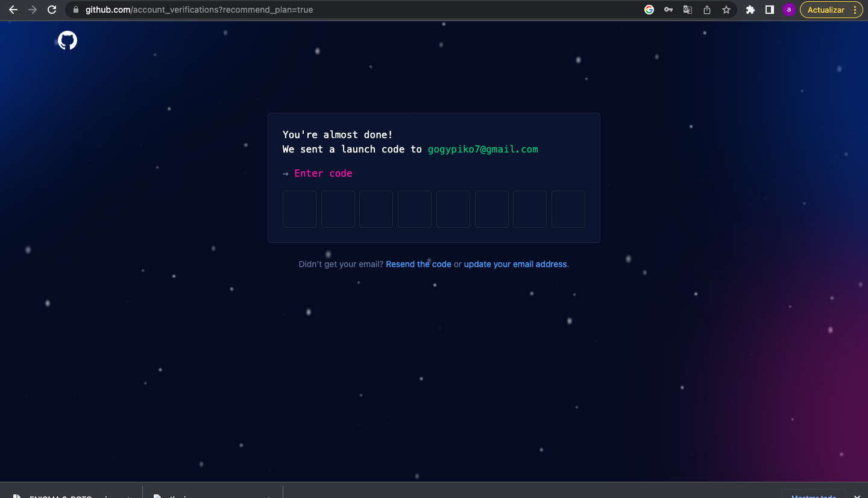Go back using the browser back arrow
Image resolution: width=868 pixels, height=498 pixels.
[x=13, y=10]
